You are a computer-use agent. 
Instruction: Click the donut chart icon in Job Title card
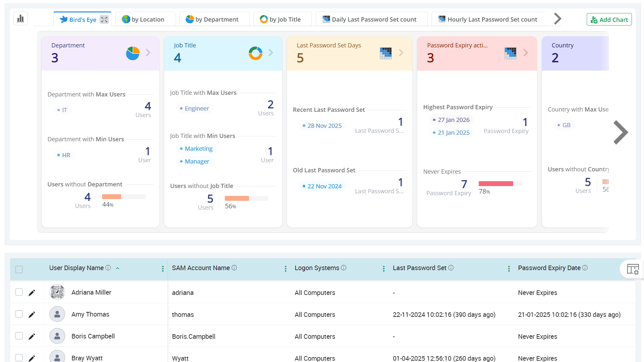point(255,53)
